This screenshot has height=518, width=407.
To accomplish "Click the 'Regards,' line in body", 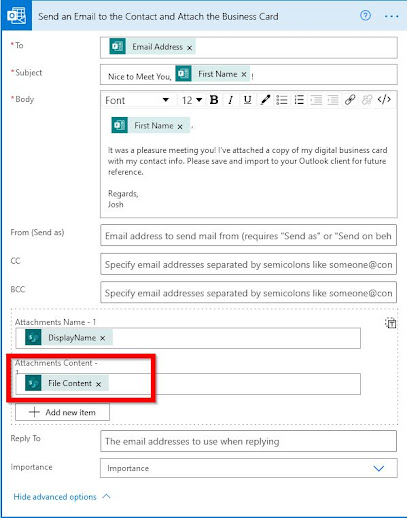I will (x=123, y=194).
